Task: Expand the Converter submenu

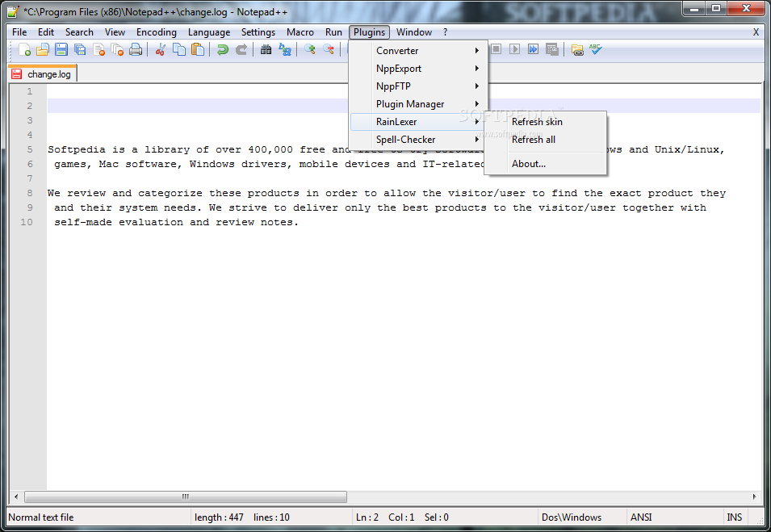Action: click(418, 51)
